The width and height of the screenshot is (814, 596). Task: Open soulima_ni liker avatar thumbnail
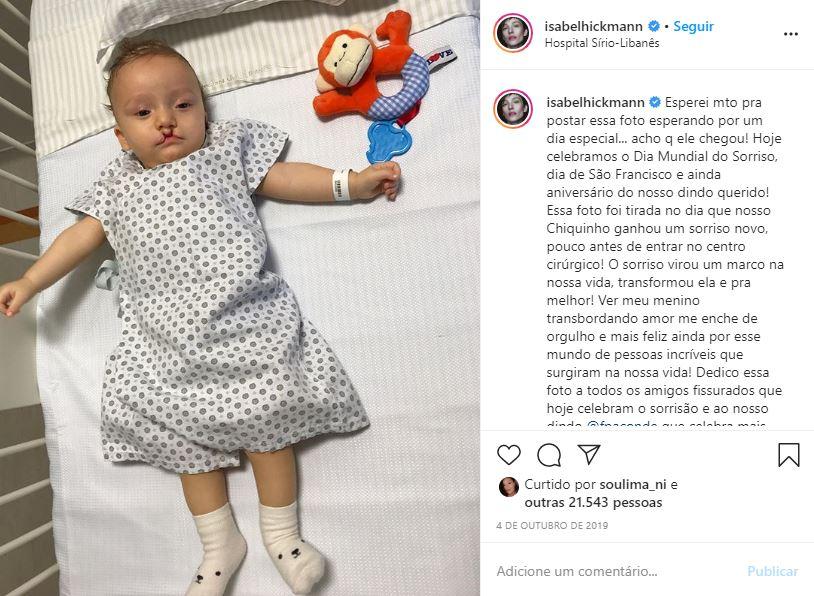pos(509,487)
